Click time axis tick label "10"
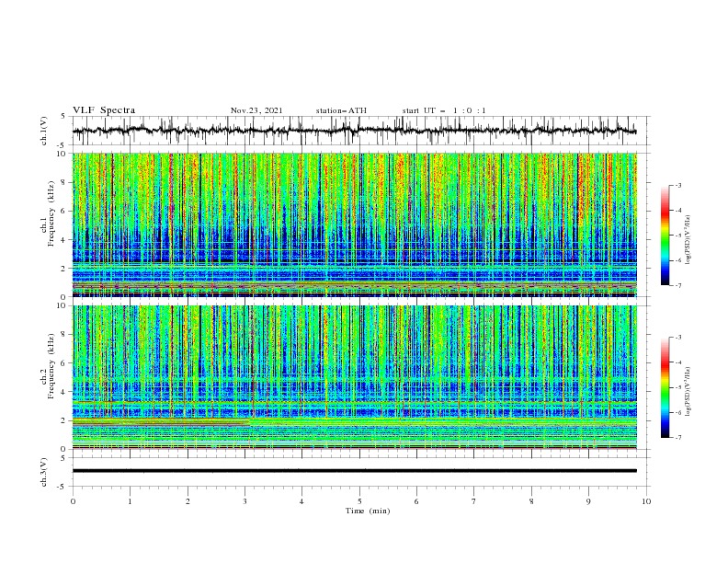Viewport: 728px width, 563px height. [646, 501]
